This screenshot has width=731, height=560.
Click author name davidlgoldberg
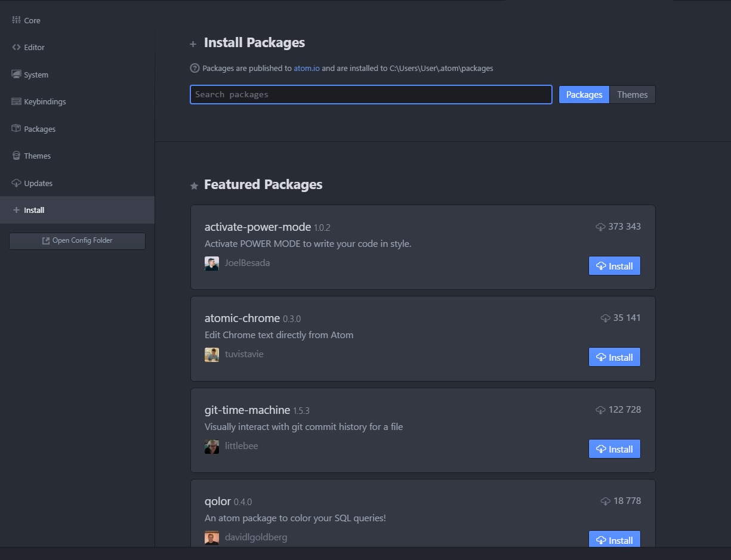[x=255, y=537]
